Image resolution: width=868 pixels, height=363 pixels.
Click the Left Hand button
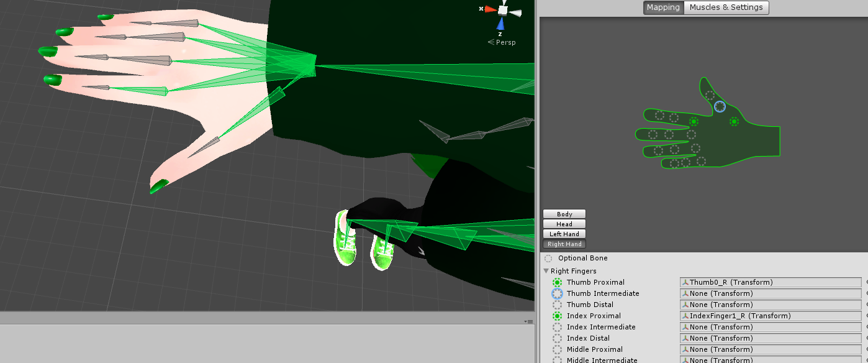pyautogui.click(x=564, y=234)
